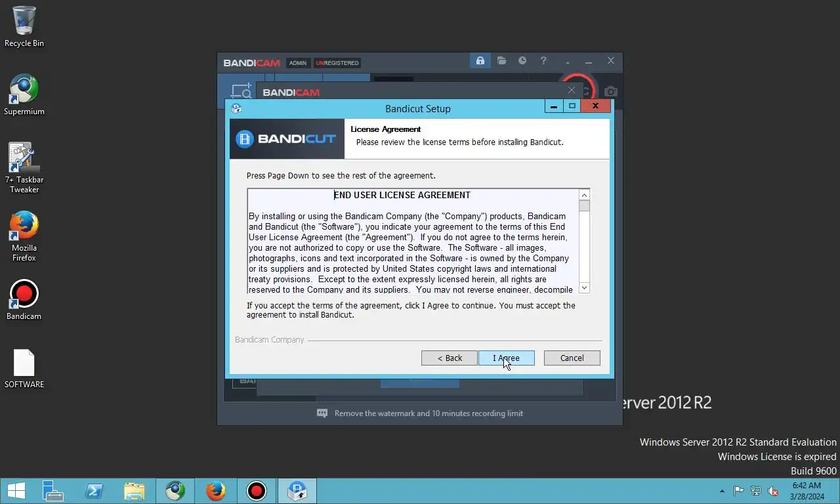Viewport: 840px width, 504px height.
Task: Click the UNREGISTERED badge in Bandicam
Action: (337, 63)
